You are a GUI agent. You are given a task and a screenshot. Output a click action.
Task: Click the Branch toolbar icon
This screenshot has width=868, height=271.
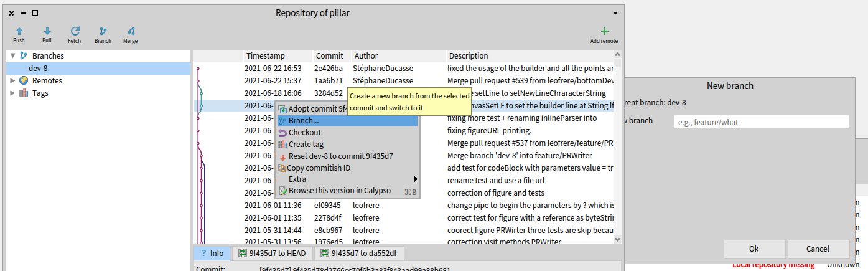click(x=103, y=31)
